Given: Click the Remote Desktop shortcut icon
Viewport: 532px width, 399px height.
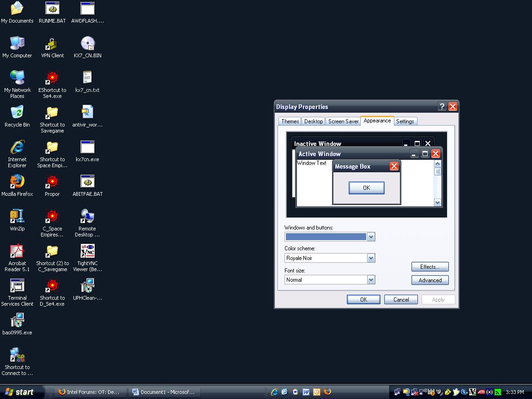Looking at the screenshot, I should tap(87, 217).
